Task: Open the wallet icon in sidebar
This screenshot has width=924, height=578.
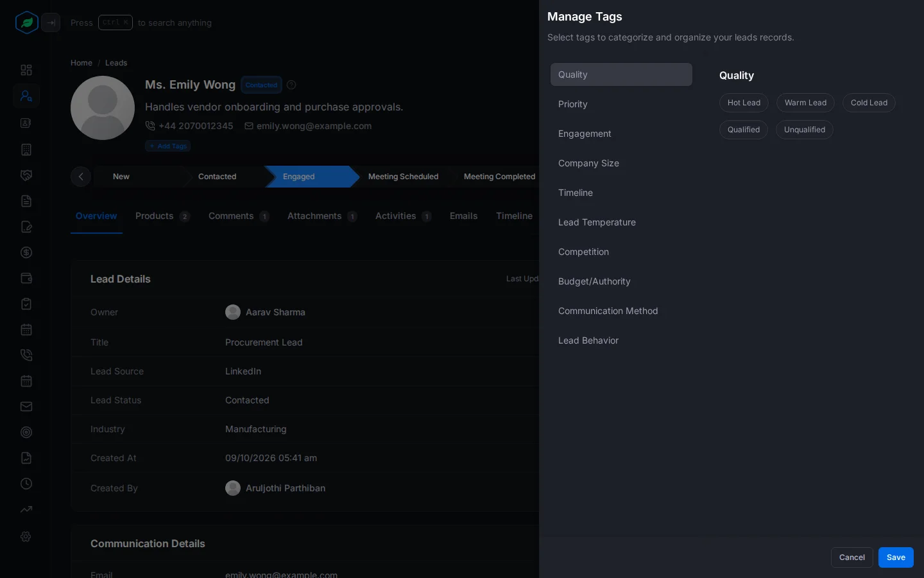Action: [26, 278]
